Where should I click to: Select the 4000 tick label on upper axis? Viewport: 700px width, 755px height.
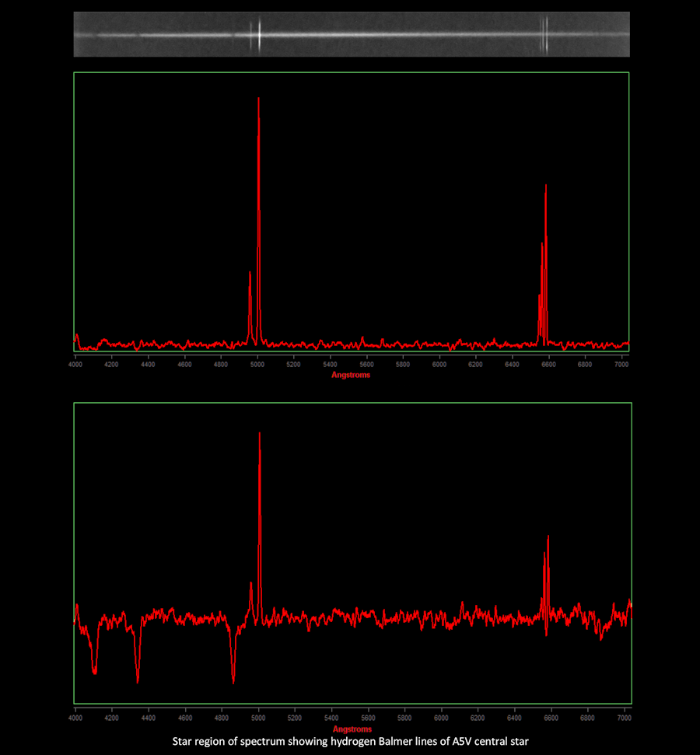click(75, 364)
